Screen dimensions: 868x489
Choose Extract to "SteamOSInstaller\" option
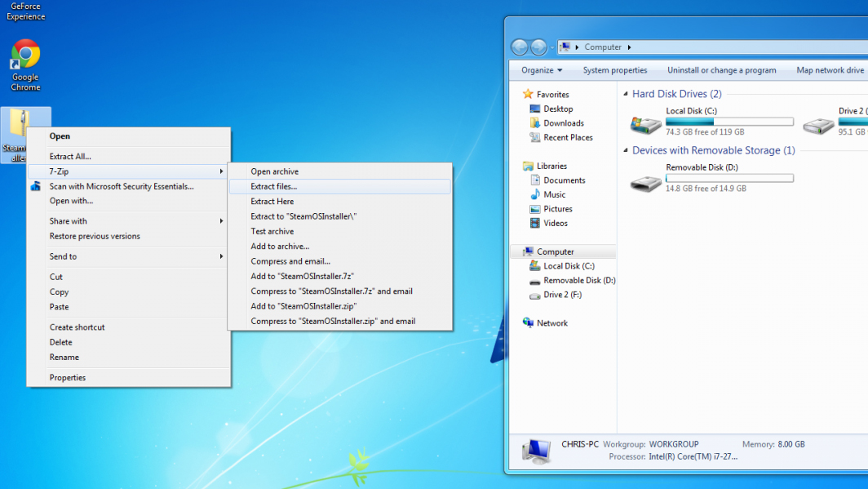coord(340,216)
